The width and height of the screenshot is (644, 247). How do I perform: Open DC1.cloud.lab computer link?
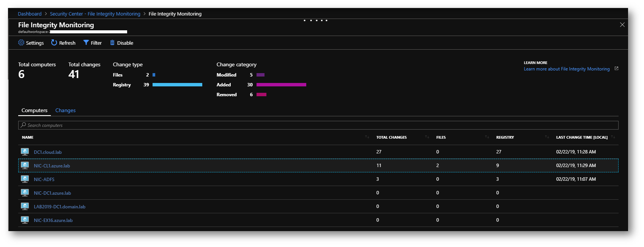48,152
